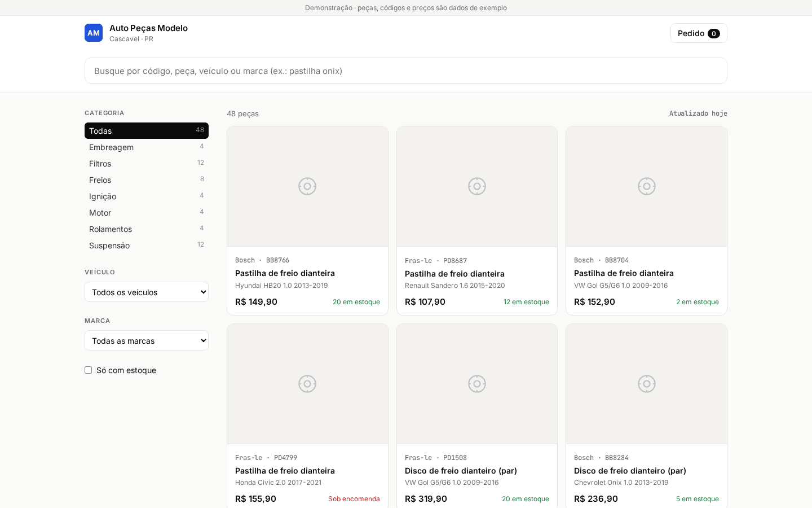The height and width of the screenshot is (508, 812).
Task: Expand the 'Todas as marcas' brand dropdown
Action: click(x=147, y=340)
